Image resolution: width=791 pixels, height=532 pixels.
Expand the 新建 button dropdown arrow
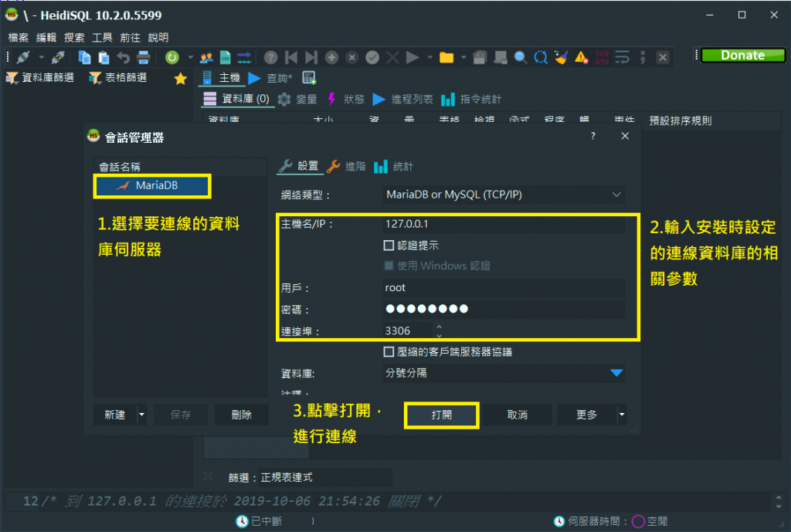(x=142, y=415)
